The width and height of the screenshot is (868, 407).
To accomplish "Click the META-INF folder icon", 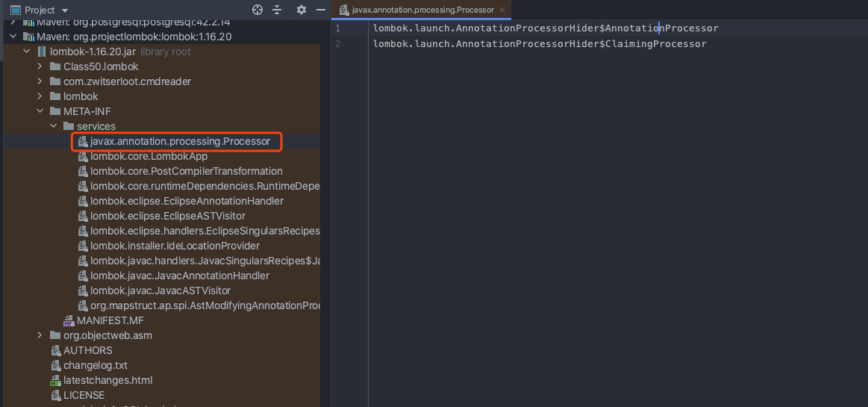I will [54, 112].
